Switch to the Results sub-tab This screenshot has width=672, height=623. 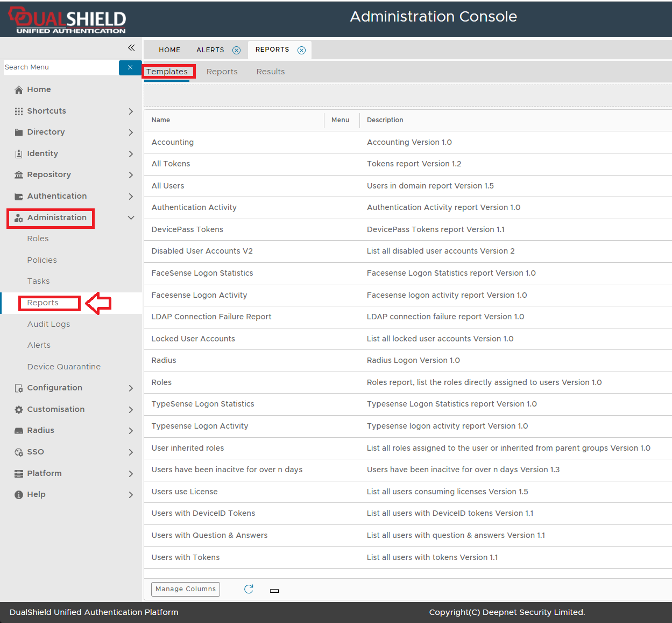pyautogui.click(x=271, y=72)
